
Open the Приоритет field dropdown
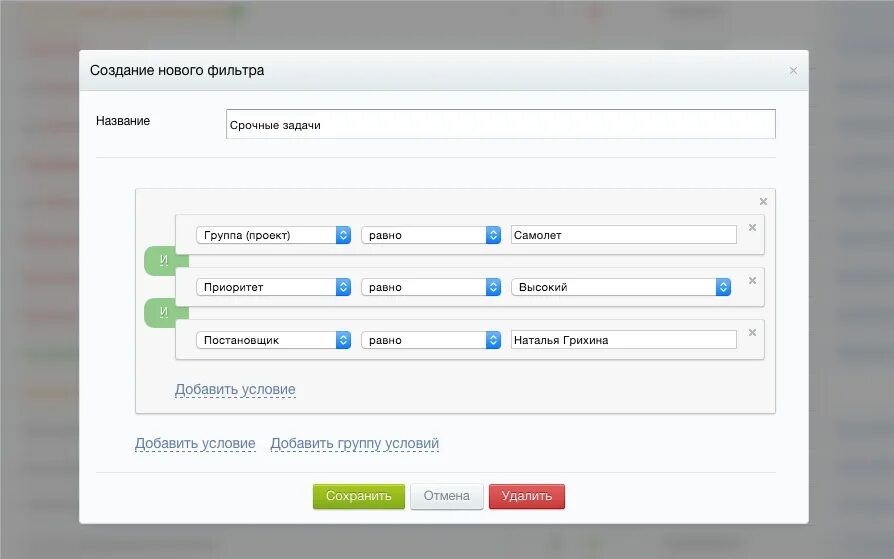tap(273, 287)
